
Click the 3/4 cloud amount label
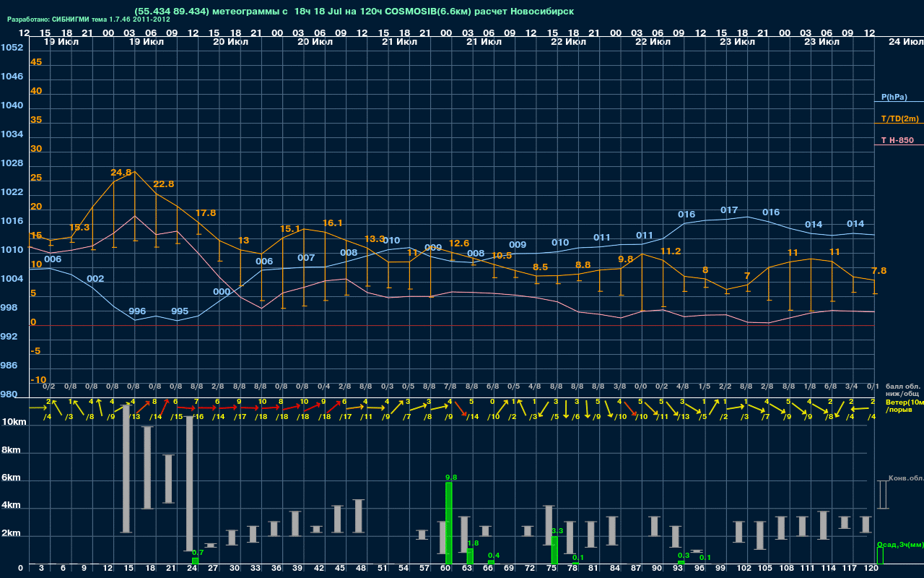[852, 387]
